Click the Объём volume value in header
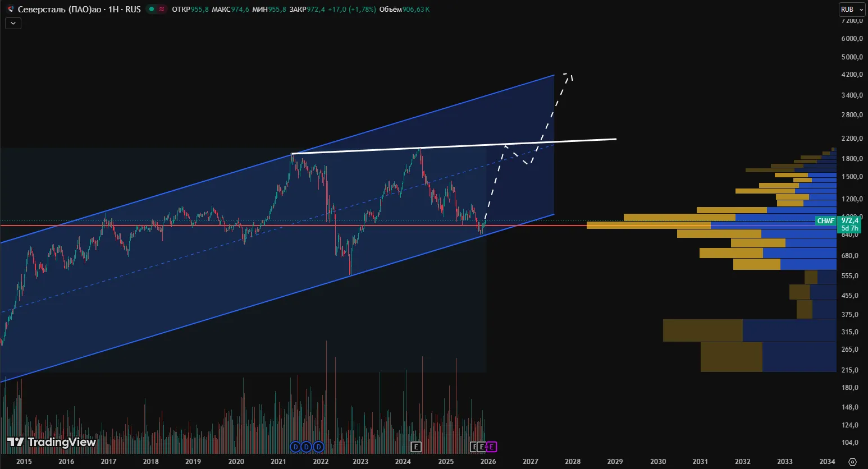 415,10
